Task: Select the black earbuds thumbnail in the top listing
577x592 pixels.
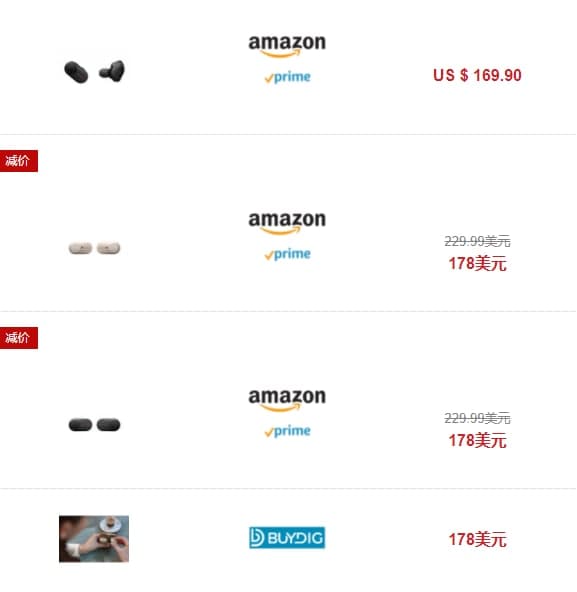Action: tap(94, 71)
